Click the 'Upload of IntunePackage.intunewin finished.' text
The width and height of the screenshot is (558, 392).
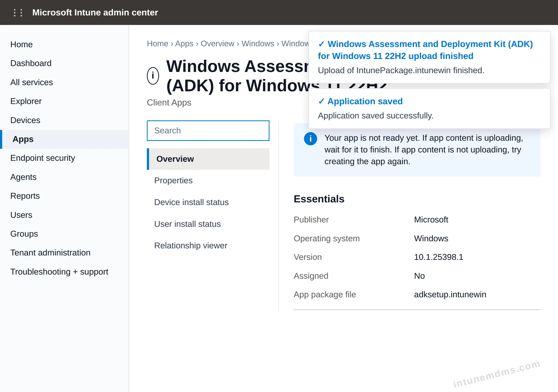(401, 70)
